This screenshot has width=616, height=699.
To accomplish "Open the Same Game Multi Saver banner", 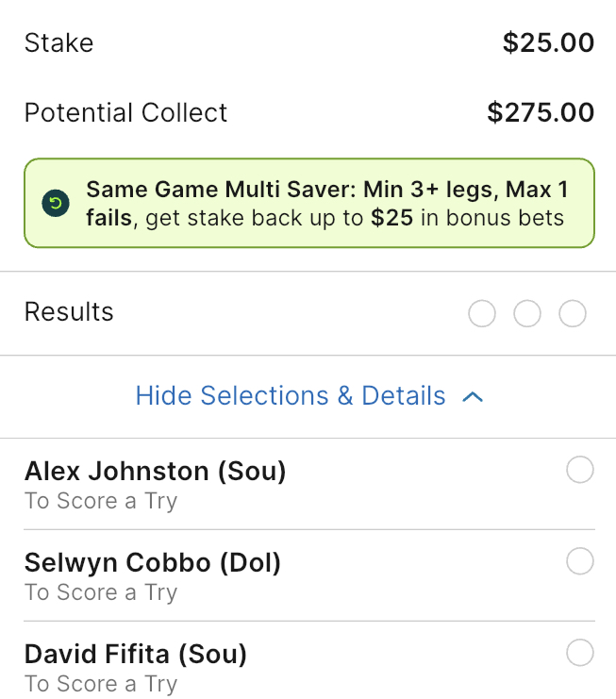I will point(325,204).
